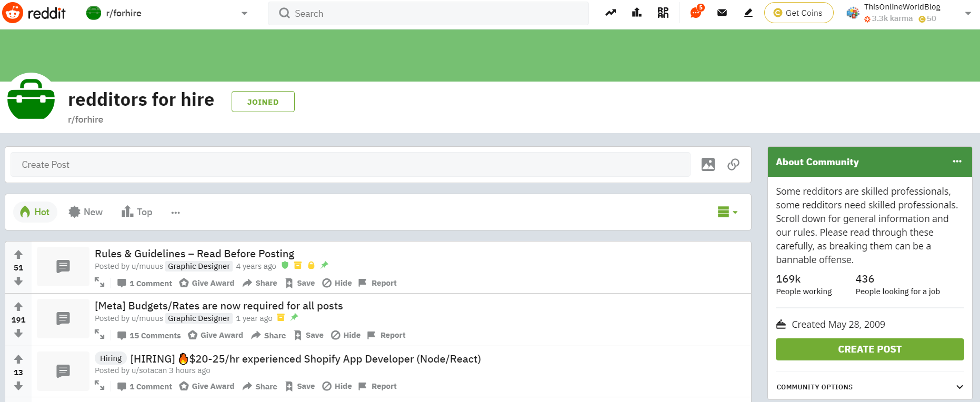Share the Rules & Guidelines post

click(260, 283)
